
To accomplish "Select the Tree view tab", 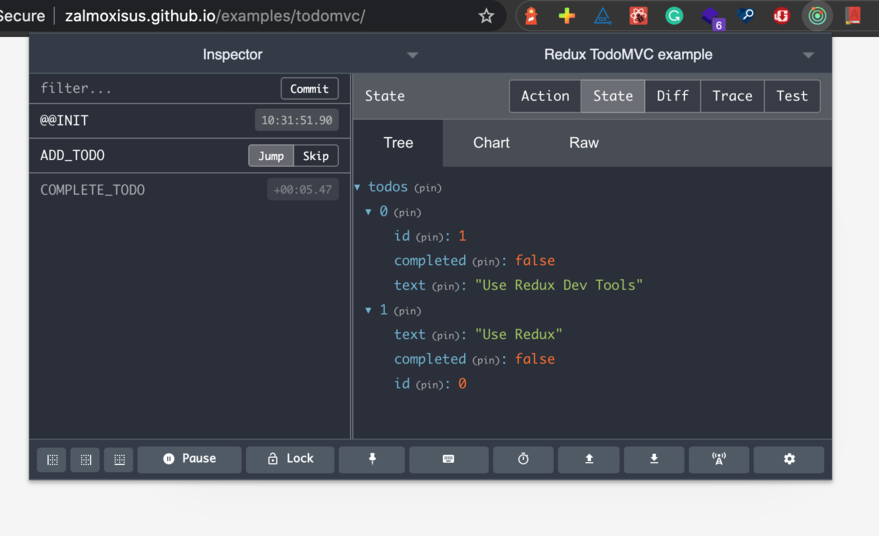I will coord(398,143).
